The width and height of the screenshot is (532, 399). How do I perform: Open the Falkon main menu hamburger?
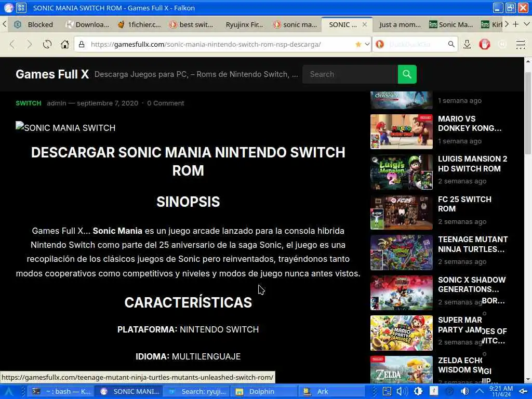click(520, 45)
